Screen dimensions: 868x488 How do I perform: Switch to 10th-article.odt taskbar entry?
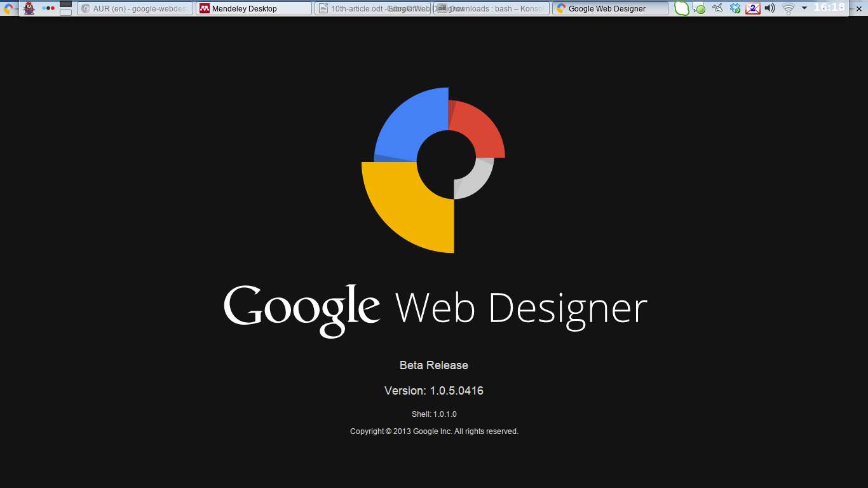tap(373, 8)
